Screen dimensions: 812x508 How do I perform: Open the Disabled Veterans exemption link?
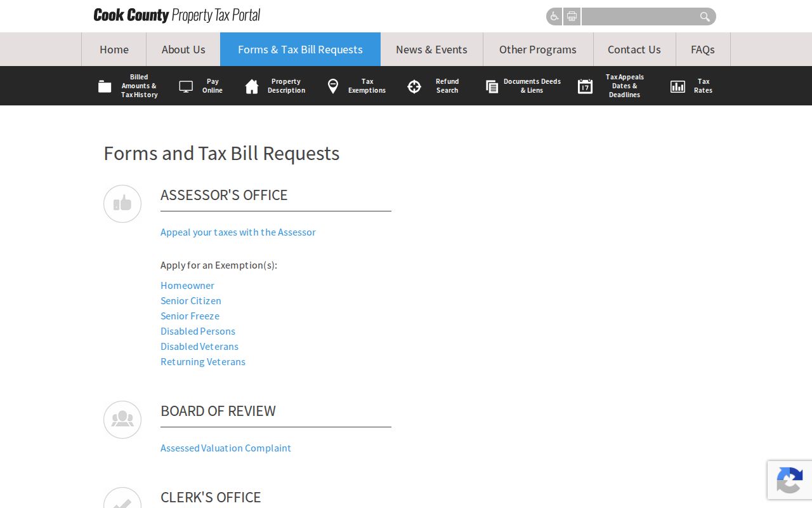(199, 347)
